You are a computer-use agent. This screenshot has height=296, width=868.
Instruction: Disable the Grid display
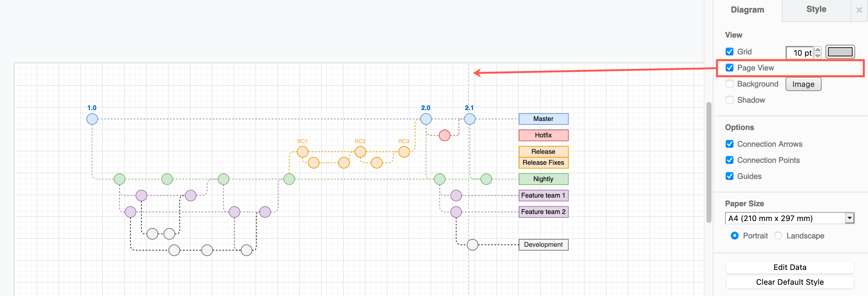(x=730, y=51)
